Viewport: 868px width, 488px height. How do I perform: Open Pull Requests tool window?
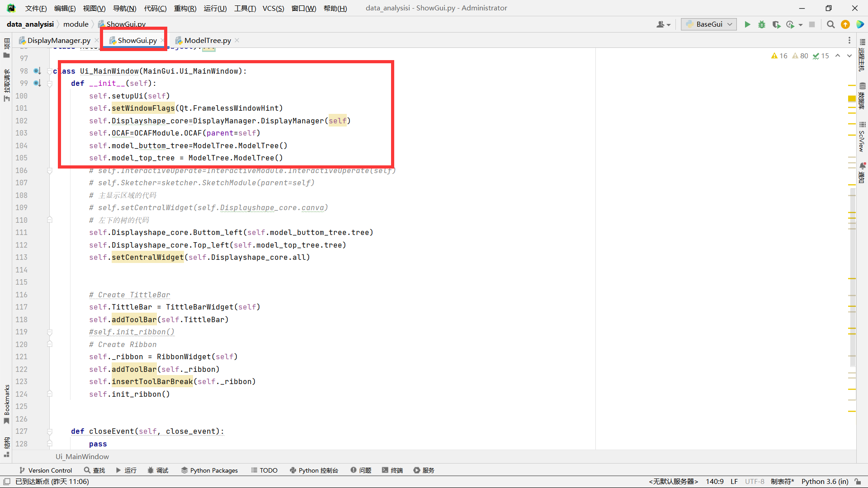6,85
